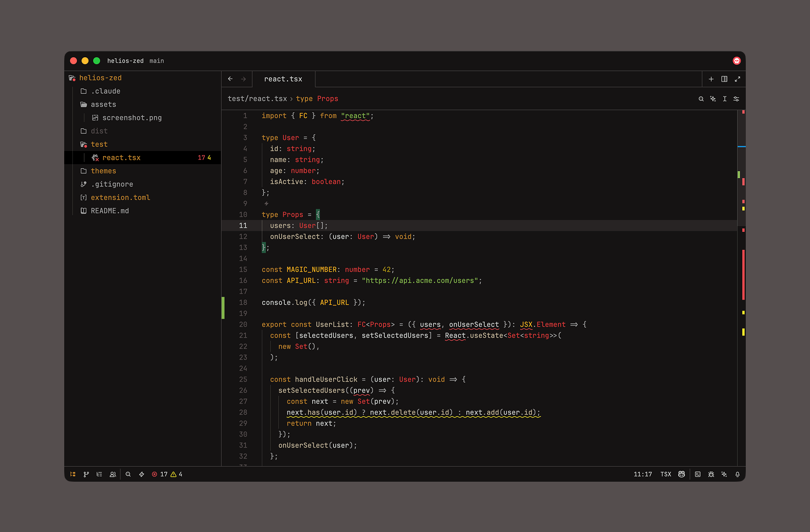The height and width of the screenshot is (532, 810).
Task: Click the cursor position 11:17
Action: 643,474
